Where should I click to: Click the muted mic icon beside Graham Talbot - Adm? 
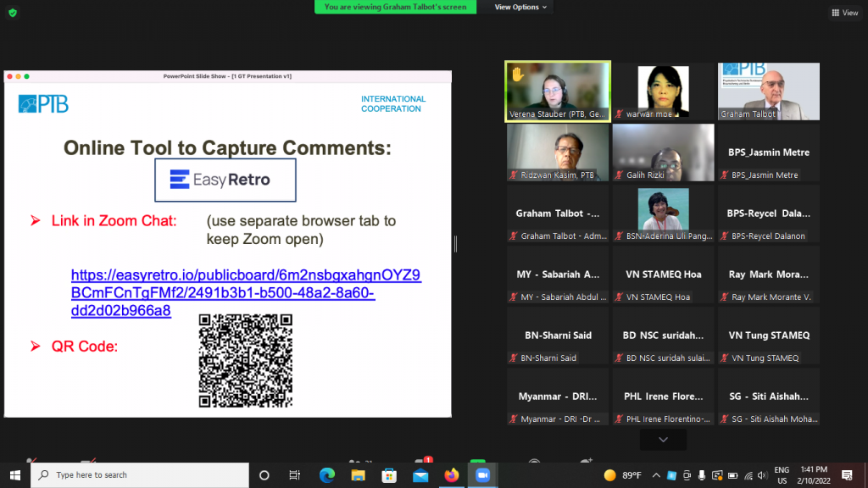514,236
